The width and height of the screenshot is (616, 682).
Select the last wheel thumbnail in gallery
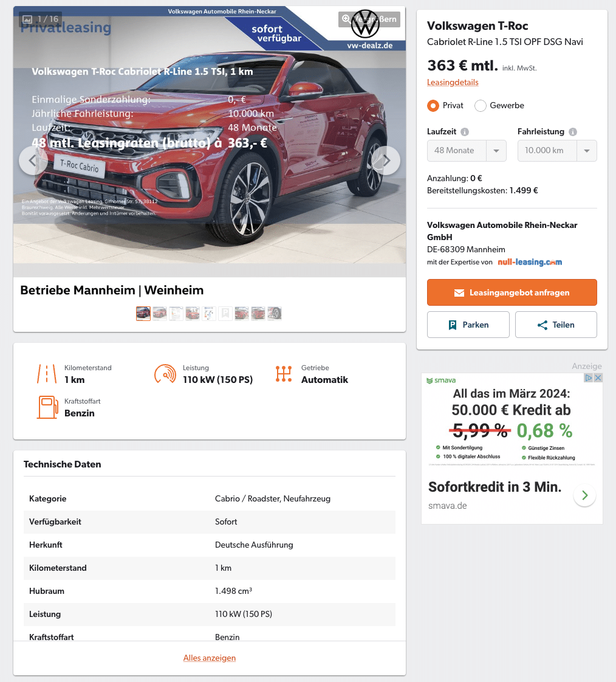click(x=275, y=313)
